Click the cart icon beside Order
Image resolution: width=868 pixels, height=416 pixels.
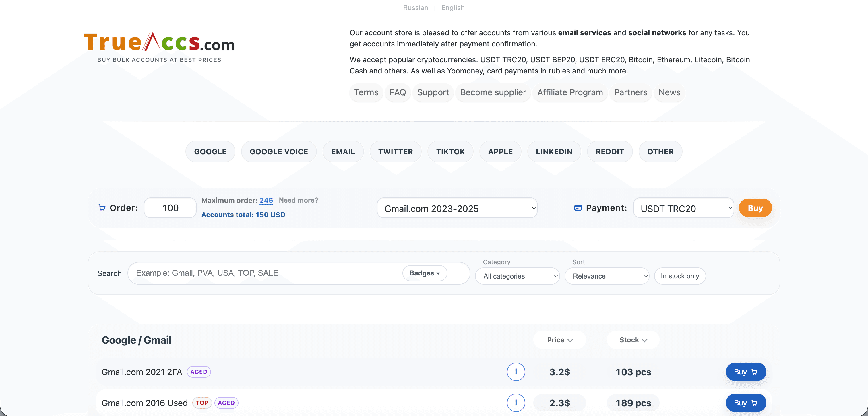(x=102, y=208)
